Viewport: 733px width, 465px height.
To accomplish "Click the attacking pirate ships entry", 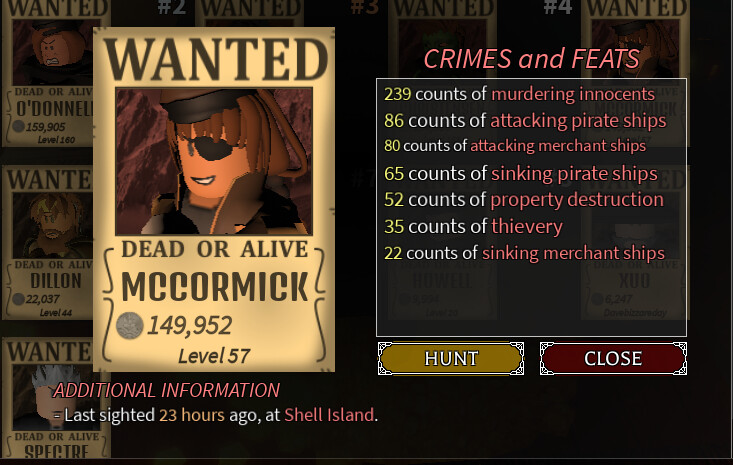I will (x=525, y=121).
